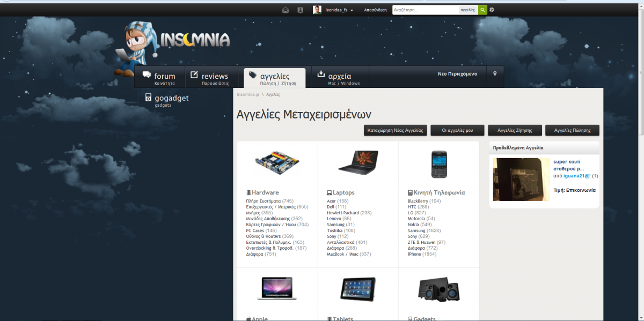Open Επεξεργαστές / Μητρικές listings
644x321 pixels.
(x=270, y=207)
